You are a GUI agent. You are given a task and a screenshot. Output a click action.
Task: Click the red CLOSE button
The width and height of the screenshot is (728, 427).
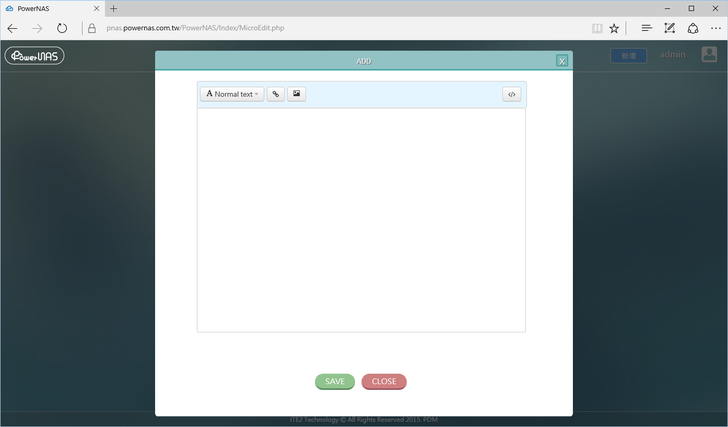[x=384, y=382]
